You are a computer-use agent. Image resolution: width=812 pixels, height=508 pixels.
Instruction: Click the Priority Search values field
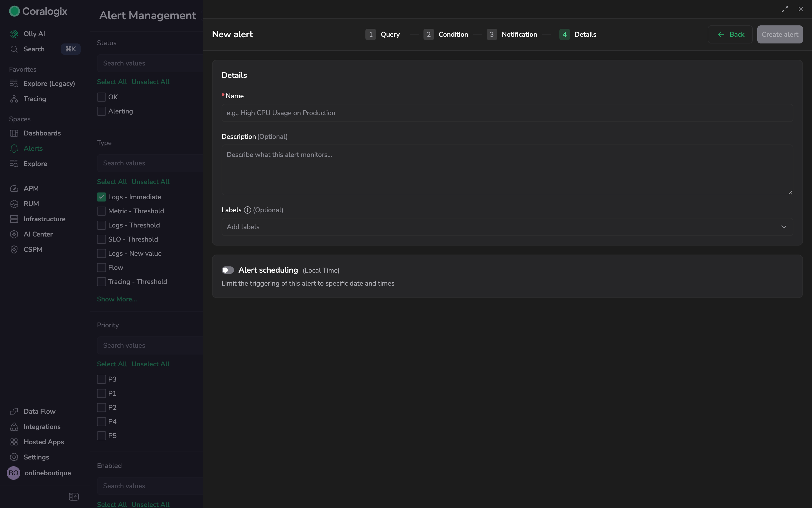point(150,345)
